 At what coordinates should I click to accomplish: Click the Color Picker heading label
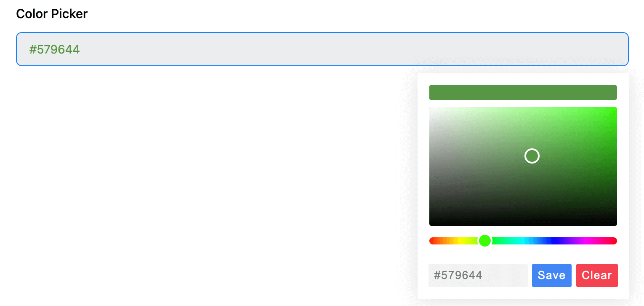pyautogui.click(x=52, y=14)
